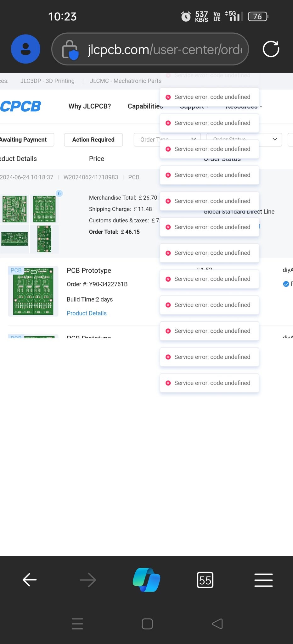
Task: Open large PCB Prototype board image
Action: (x=33, y=291)
